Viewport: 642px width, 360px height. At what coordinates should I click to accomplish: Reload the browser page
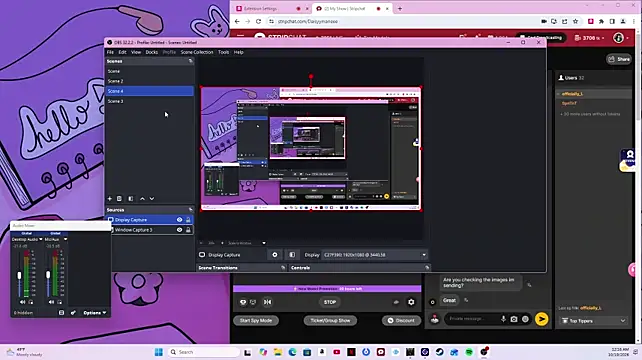[258, 21]
